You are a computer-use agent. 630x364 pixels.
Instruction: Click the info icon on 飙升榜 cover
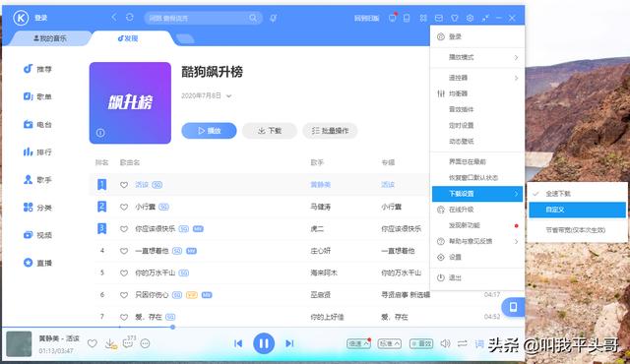pos(100,133)
